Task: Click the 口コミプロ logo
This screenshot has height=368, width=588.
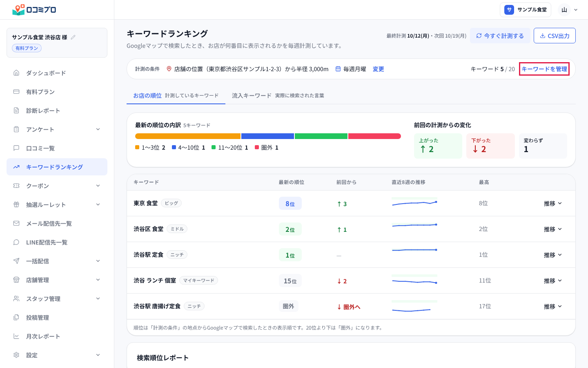Action: click(34, 9)
